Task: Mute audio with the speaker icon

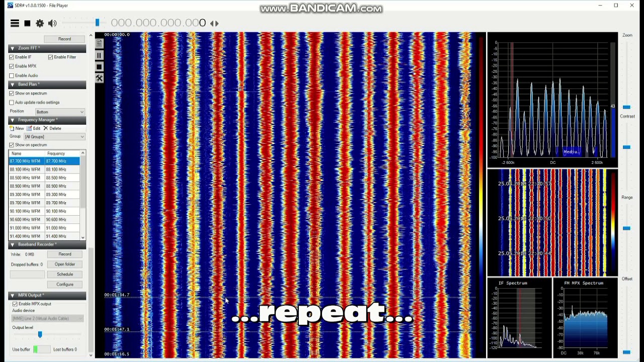Action: (52, 23)
